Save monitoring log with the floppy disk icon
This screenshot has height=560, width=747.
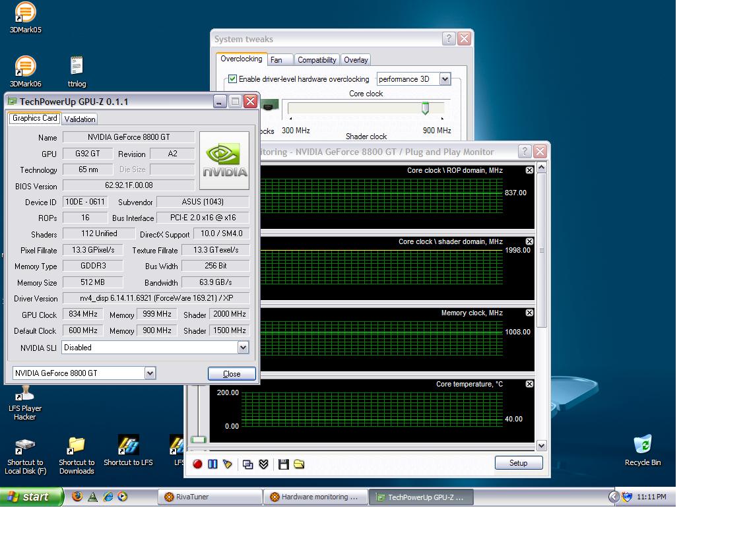point(284,464)
